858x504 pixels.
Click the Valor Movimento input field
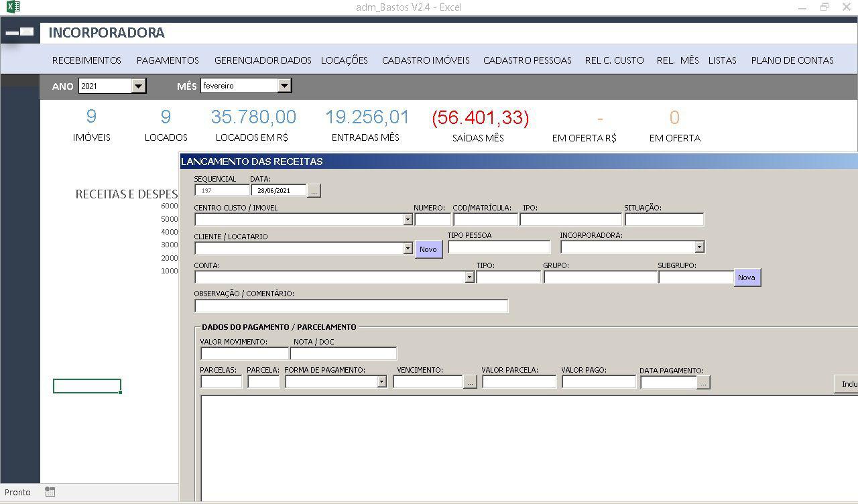pyautogui.click(x=244, y=353)
